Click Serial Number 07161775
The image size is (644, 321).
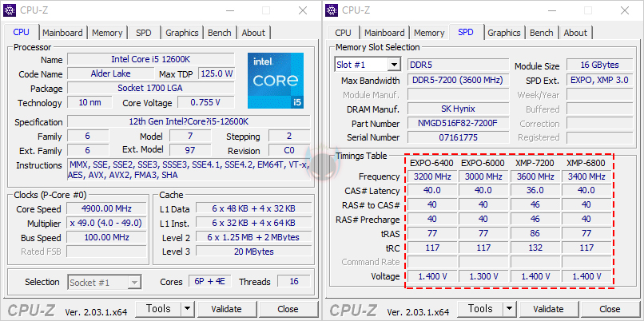(458, 137)
